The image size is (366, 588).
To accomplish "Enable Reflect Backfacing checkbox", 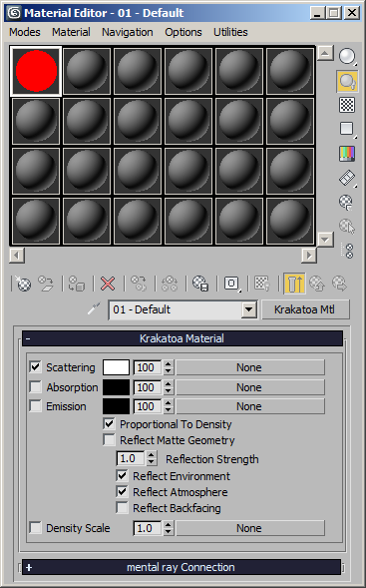I will (x=122, y=507).
